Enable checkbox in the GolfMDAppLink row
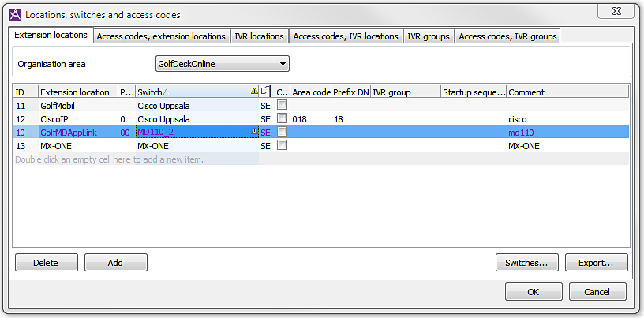The image size is (644, 318). 282,133
